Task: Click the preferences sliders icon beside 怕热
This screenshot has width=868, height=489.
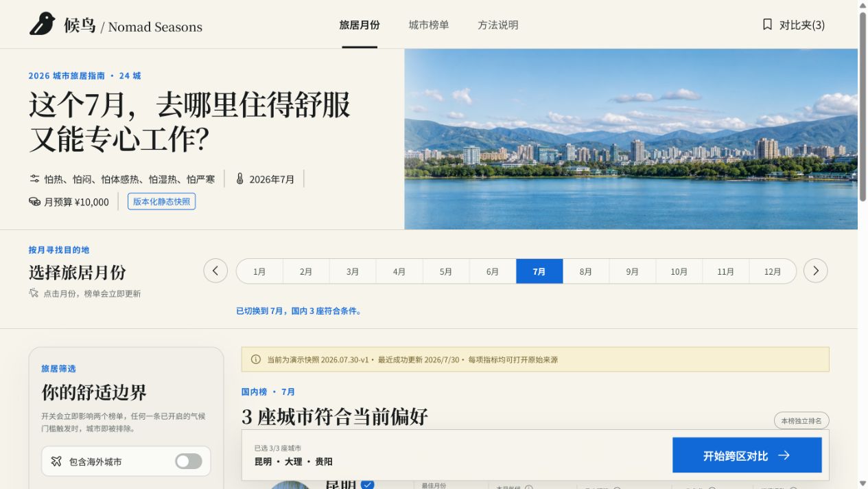Action: (34, 179)
